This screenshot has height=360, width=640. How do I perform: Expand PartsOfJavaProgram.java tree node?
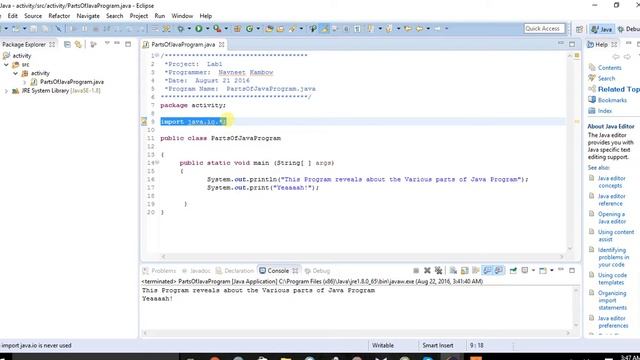pos(25,82)
